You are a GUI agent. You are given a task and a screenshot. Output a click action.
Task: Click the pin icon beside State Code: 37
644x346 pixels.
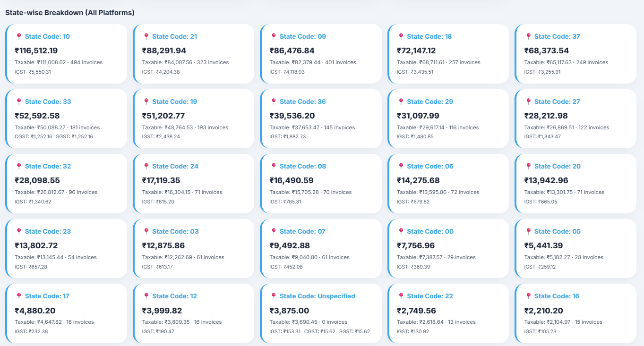528,36
